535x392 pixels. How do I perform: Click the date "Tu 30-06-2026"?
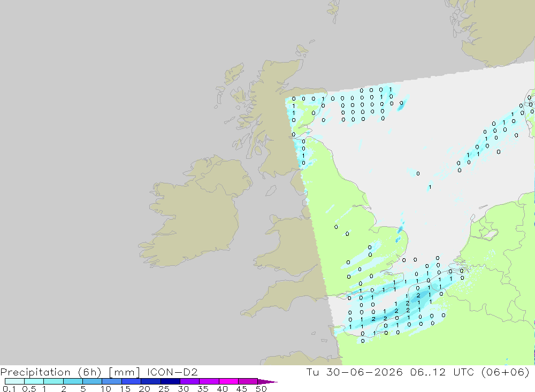point(355,372)
